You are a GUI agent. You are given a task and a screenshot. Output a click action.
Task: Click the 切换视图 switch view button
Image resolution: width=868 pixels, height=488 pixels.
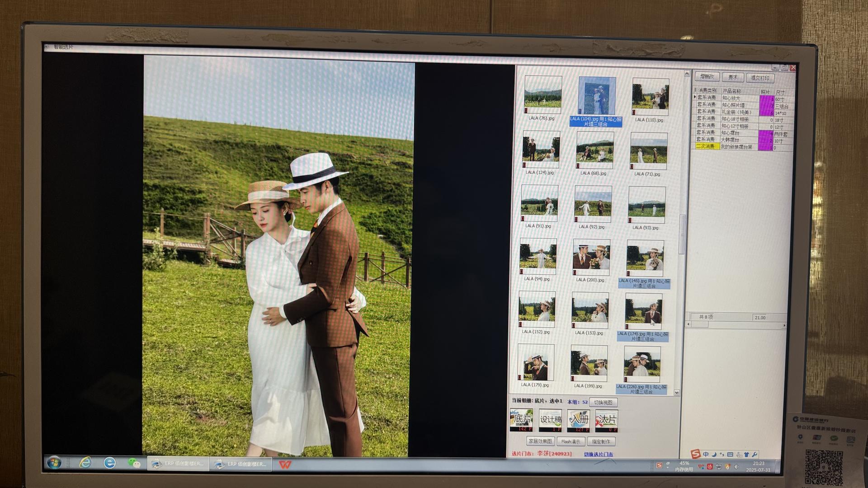(x=603, y=403)
